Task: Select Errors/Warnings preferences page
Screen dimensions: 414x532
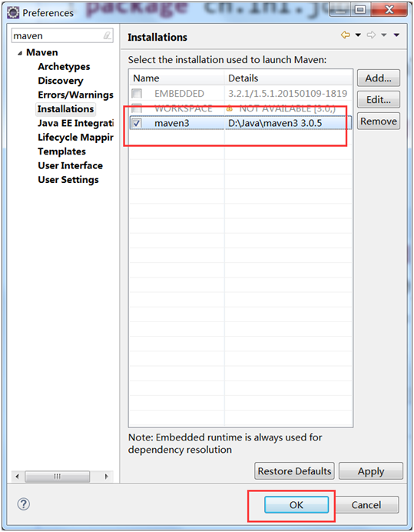Action: point(75,95)
